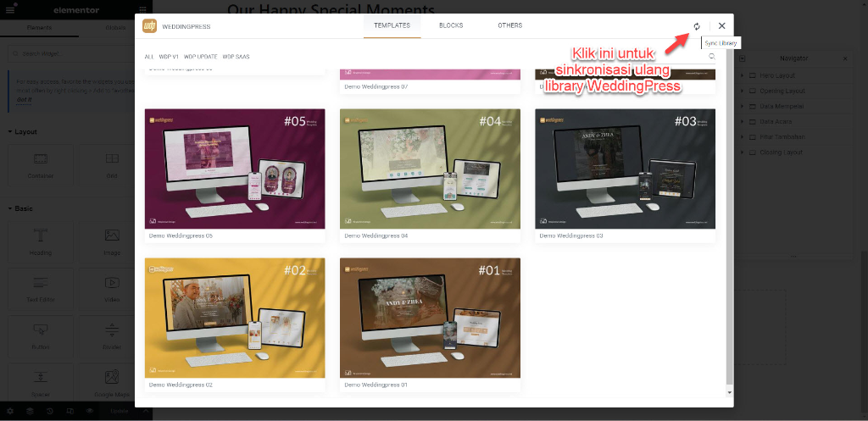Screen dimensions: 868x421
Task: Click the 'Demo Weddingpress 01' caption text
Action: (376, 385)
